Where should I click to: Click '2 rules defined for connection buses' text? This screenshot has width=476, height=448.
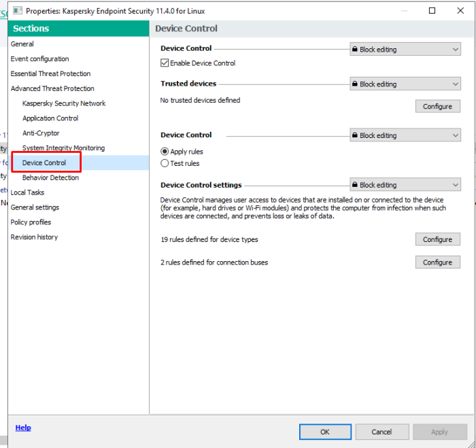pos(214,262)
